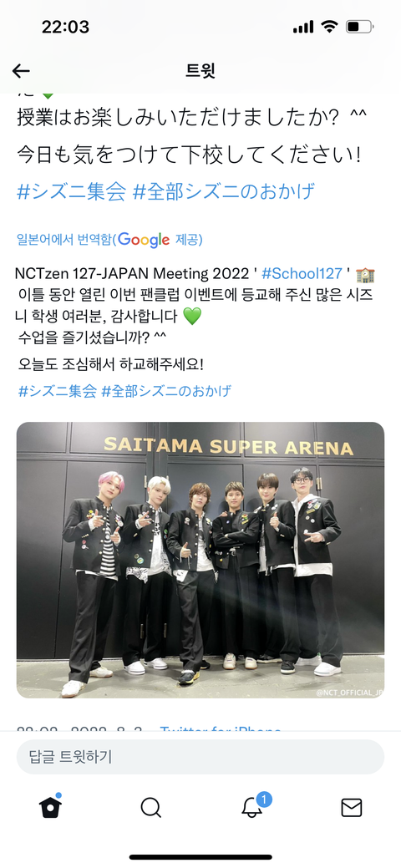Image resolution: width=401 pixels, height=868 pixels.
Task: Go back using the left arrow
Action: tap(21, 71)
